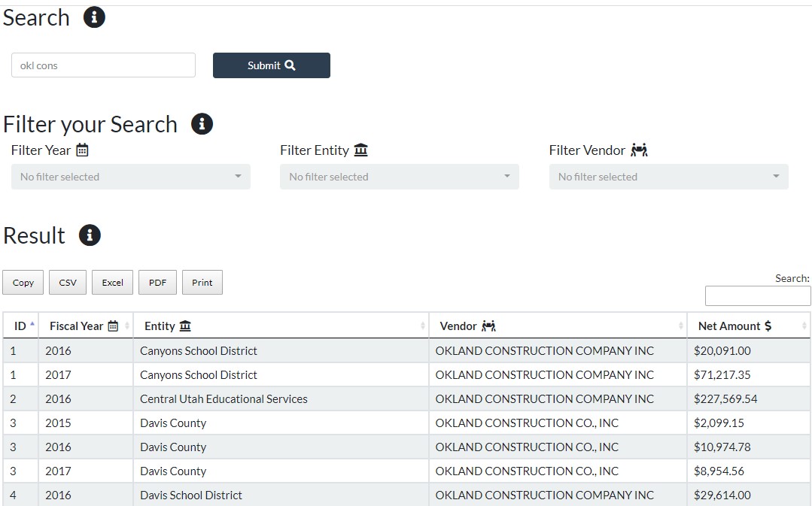Select the $2,099.15 amount cell

(x=749, y=423)
